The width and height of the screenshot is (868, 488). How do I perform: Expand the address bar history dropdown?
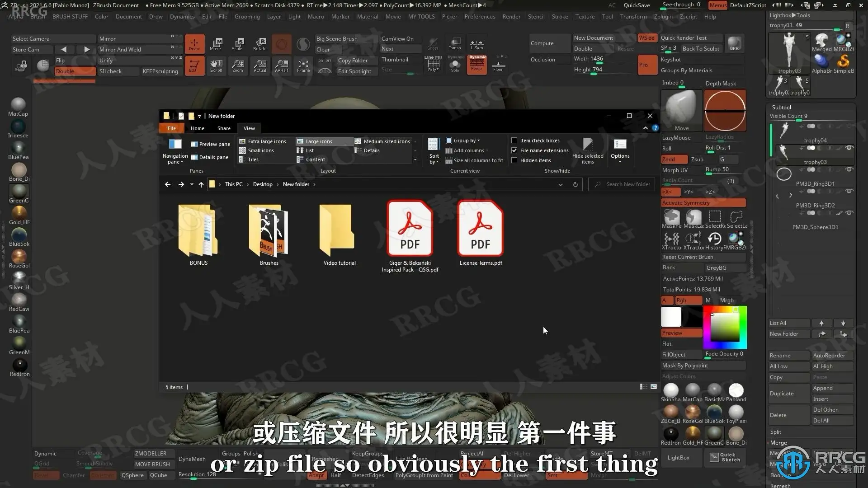tap(561, 184)
